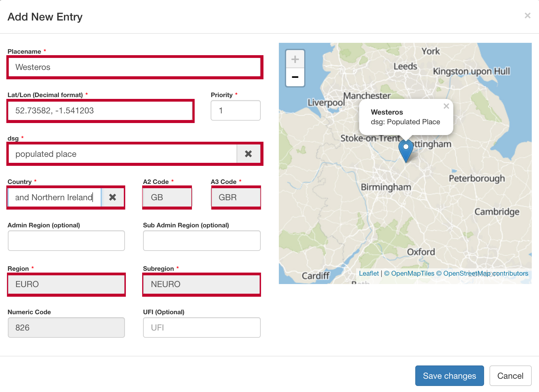This screenshot has width=539, height=392.
Task: Open the Leaflet attribution link
Action: pos(368,273)
